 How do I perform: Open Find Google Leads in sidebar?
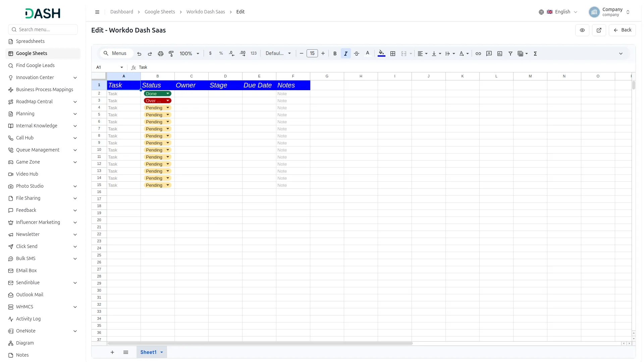(43, 65)
